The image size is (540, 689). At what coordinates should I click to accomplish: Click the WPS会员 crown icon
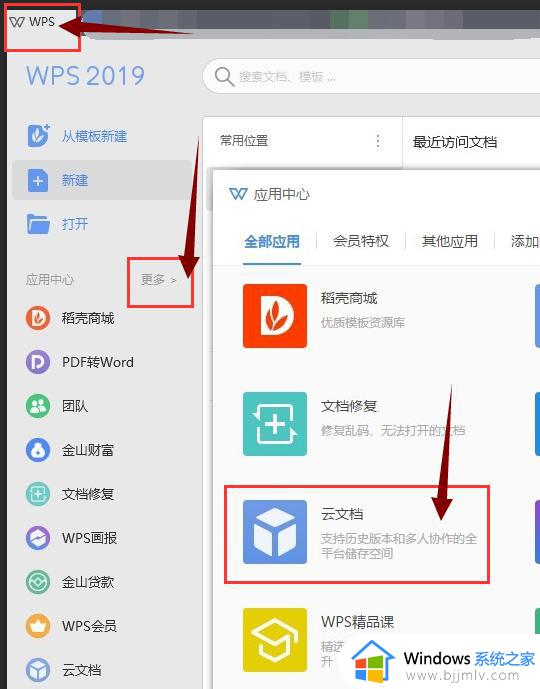click(x=38, y=626)
